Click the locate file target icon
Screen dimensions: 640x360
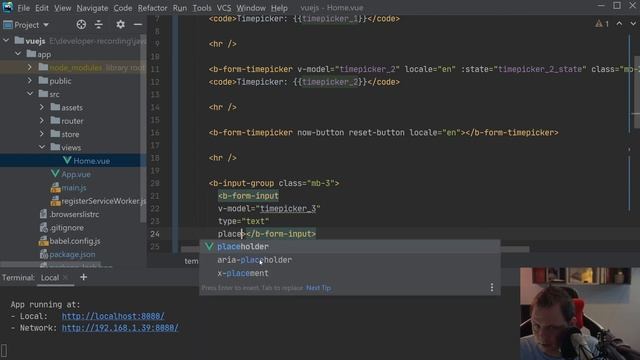pyautogui.click(x=81, y=24)
